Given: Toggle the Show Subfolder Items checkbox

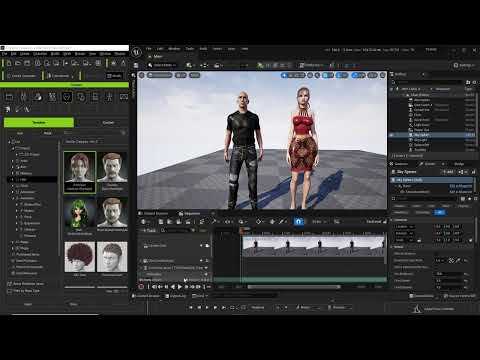Looking at the screenshot, I should (x=9, y=284).
